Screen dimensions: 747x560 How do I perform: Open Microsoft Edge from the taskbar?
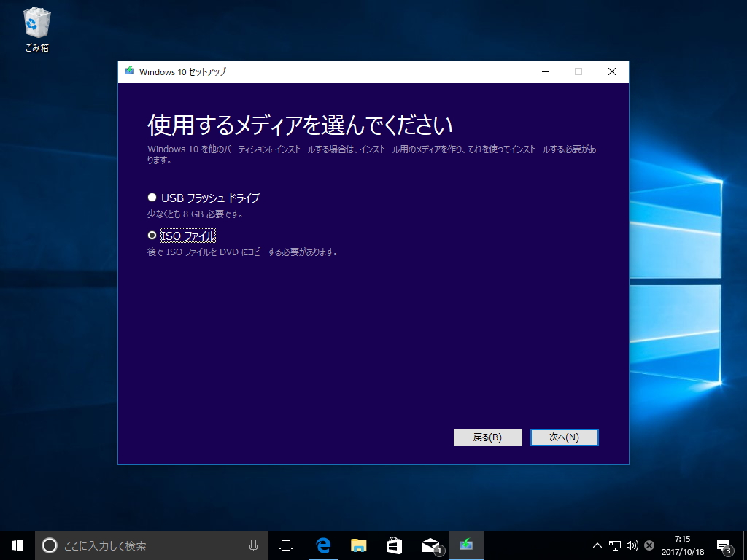(x=322, y=545)
